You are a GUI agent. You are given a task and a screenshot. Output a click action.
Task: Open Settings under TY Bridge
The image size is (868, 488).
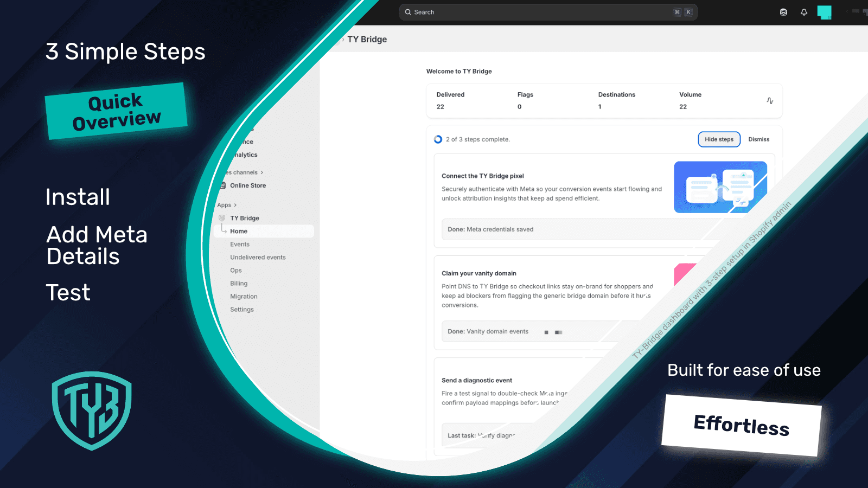(x=241, y=309)
